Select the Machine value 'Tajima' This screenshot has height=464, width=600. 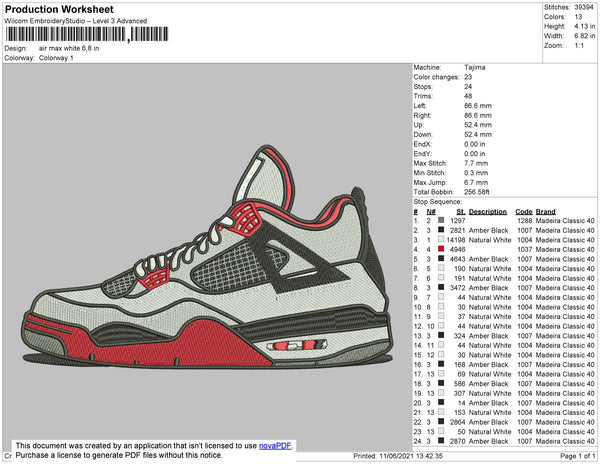[x=474, y=67]
